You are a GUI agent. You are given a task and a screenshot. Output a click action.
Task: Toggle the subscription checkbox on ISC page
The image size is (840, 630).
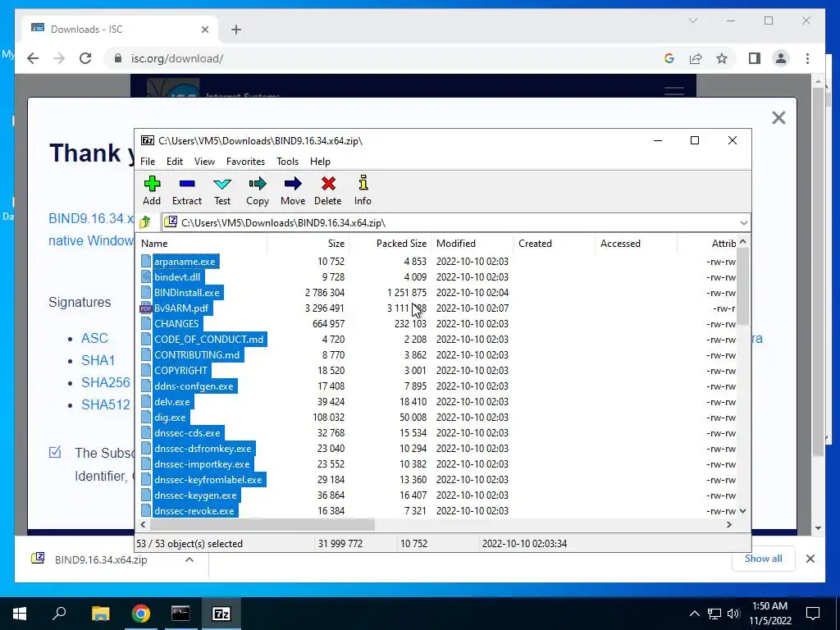[x=55, y=452]
